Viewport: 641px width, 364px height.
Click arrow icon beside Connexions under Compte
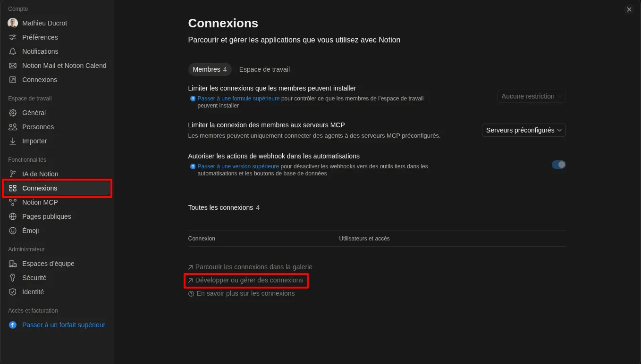pos(13,80)
